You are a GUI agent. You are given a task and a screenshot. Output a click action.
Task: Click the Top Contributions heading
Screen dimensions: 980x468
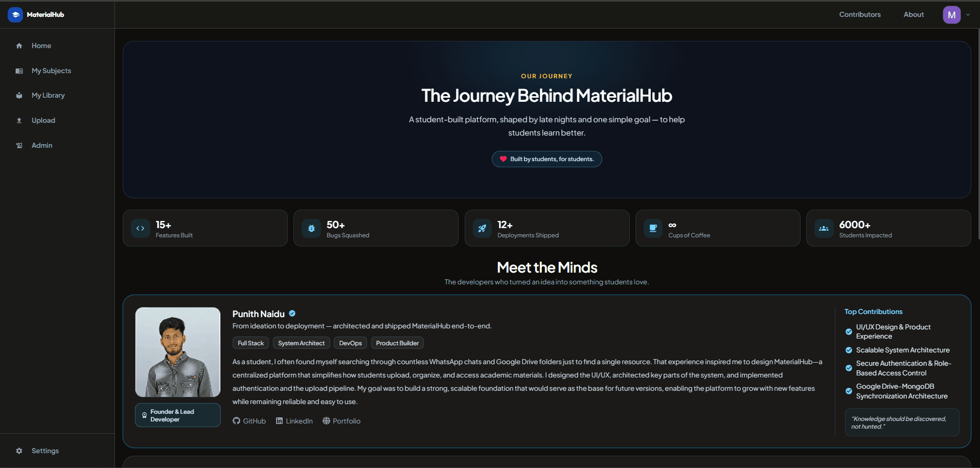tap(873, 311)
